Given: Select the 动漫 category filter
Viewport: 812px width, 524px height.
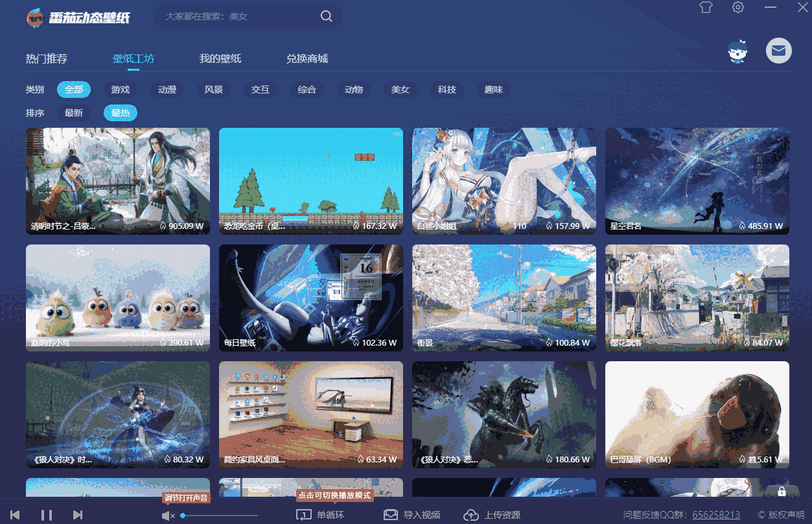Looking at the screenshot, I should [167, 89].
